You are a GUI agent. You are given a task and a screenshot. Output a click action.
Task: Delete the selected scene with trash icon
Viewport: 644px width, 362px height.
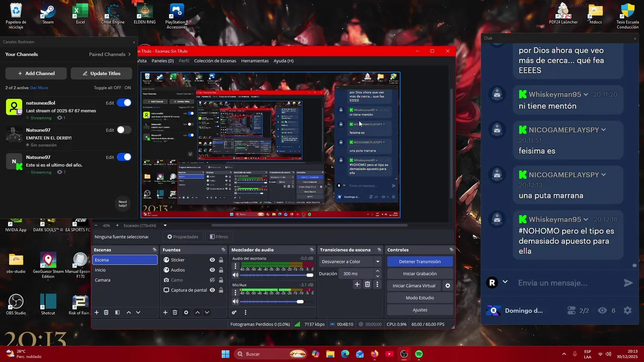click(106, 312)
